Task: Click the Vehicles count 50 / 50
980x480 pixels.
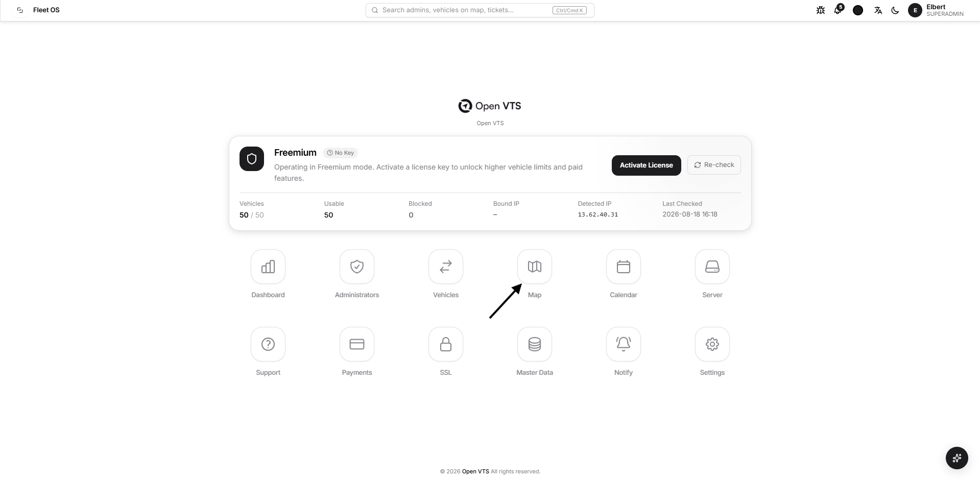Action: click(x=252, y=215)
